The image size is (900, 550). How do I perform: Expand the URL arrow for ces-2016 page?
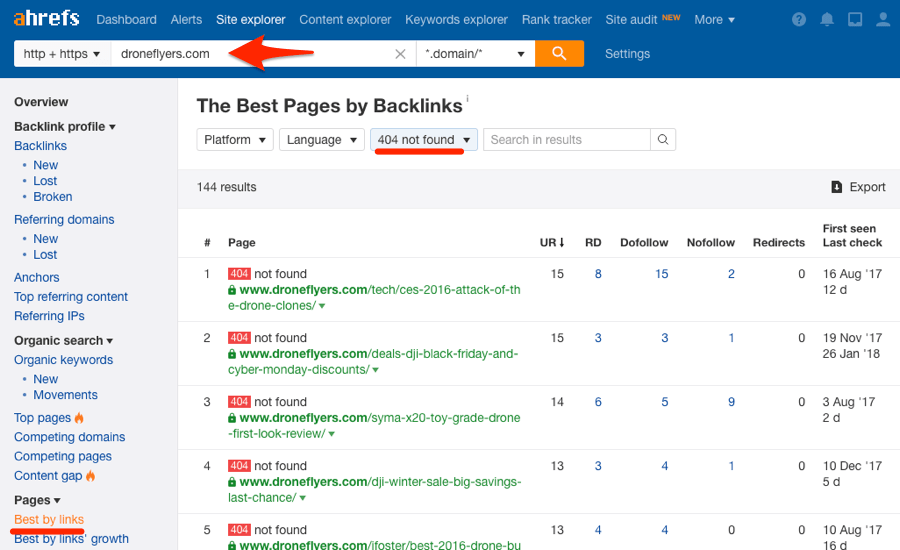[322, 306]
